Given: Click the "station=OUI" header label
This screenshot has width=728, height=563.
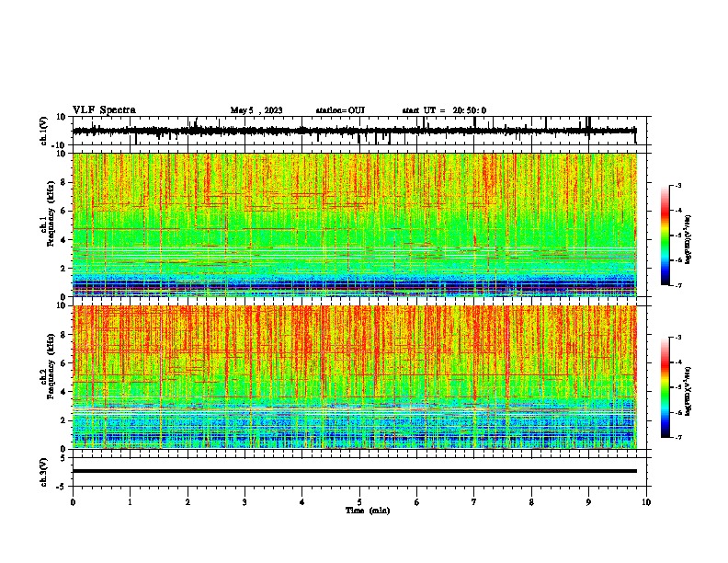Looking at the screenshot, I should coord(340,110).
